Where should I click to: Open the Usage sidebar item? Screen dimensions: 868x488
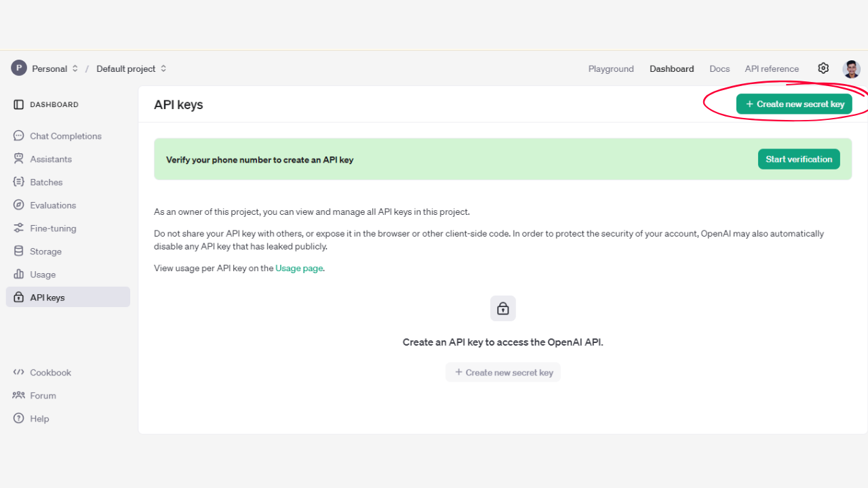pos(68,274)
